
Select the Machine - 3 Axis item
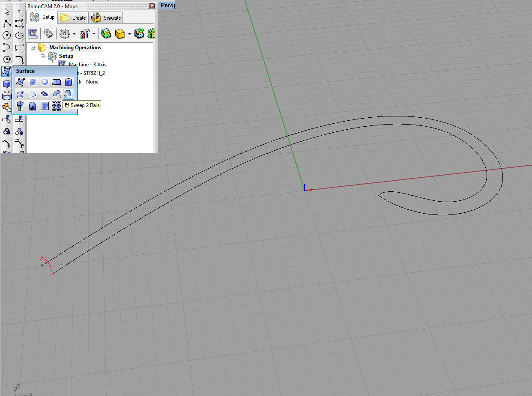point(87,65)
